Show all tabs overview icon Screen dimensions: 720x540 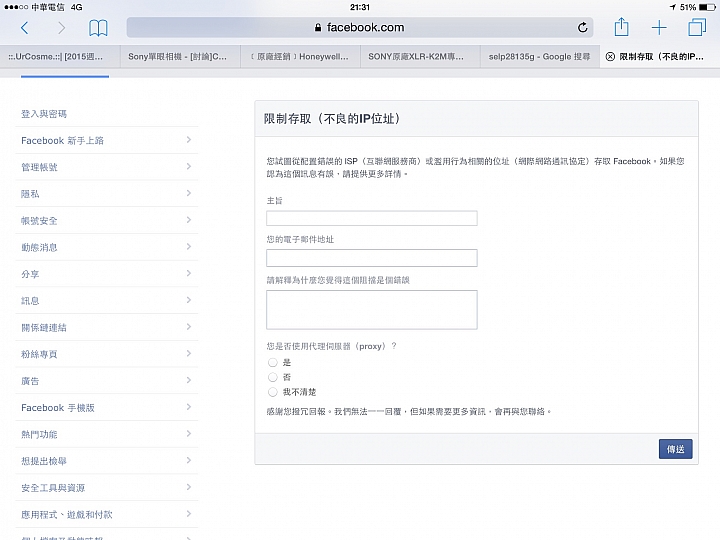pos(697,27)
